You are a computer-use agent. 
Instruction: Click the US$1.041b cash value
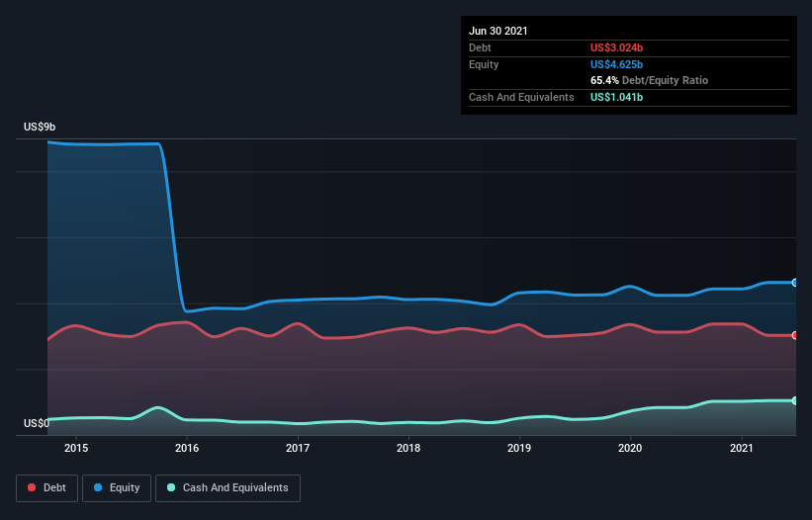pos(616,97)
